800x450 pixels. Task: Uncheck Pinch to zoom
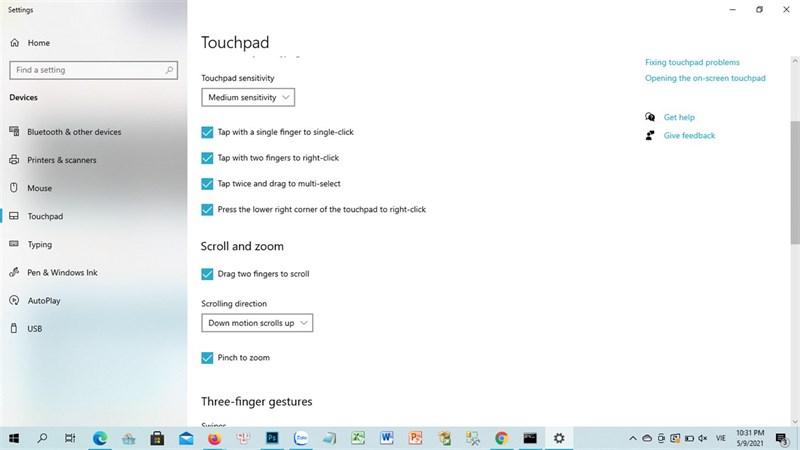[x=207, y=358]
